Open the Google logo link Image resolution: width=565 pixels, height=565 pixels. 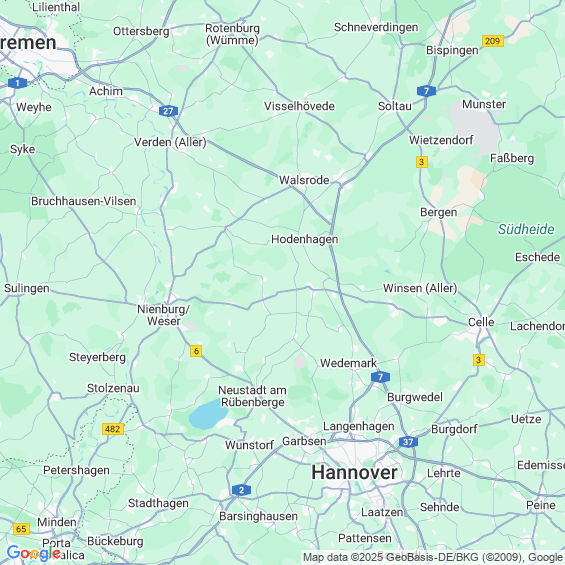click(x=34, y=552)
